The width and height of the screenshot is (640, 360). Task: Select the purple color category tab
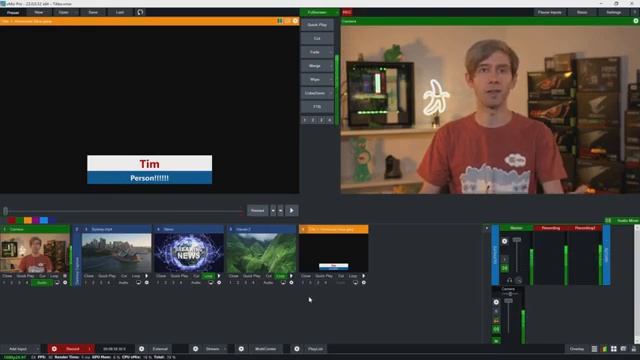[x=36, y=220]
